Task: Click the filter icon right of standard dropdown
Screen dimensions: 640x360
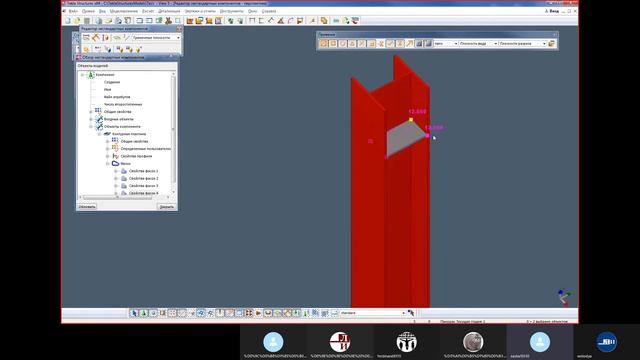Action: coord(411,313)
